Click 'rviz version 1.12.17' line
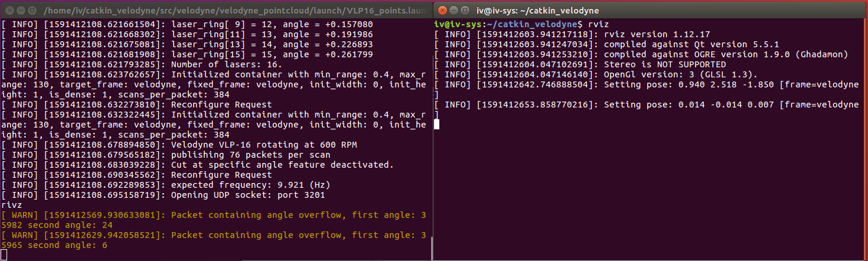This screenshot has height=261, width=868. click(x=572, y=34)
